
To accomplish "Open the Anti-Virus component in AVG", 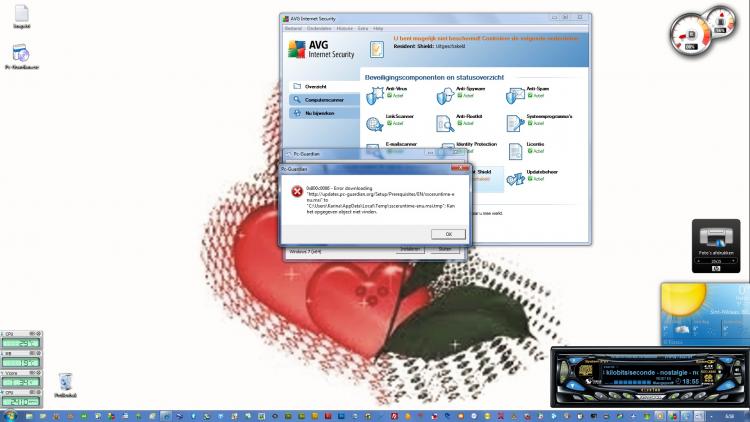I will point(387,95).
